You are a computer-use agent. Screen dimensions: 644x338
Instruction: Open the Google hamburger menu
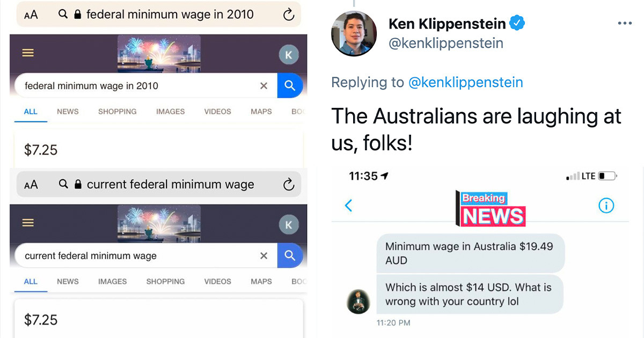[x=27, y=53]
